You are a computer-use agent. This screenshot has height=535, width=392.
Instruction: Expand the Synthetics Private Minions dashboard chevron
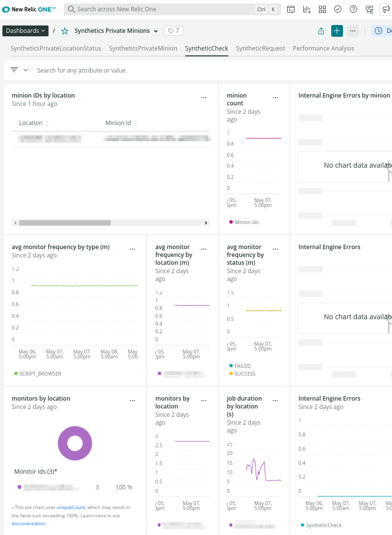pos(156,31)
